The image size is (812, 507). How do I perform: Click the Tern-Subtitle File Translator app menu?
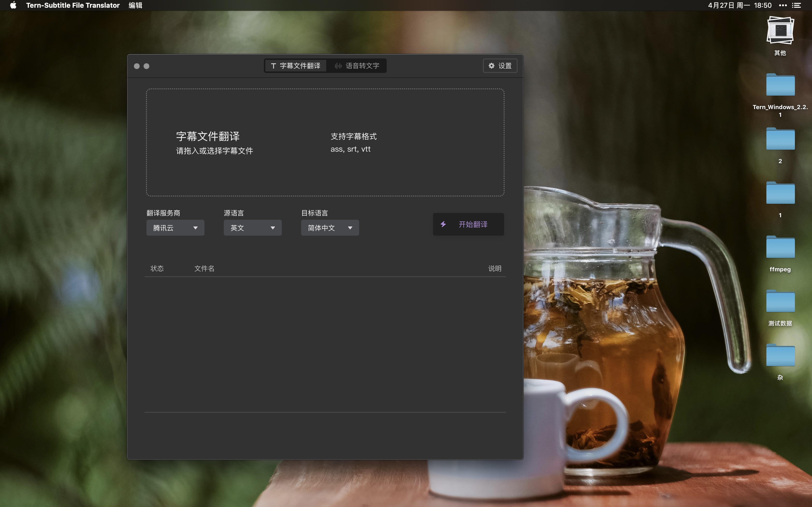(x=73, y=5)
